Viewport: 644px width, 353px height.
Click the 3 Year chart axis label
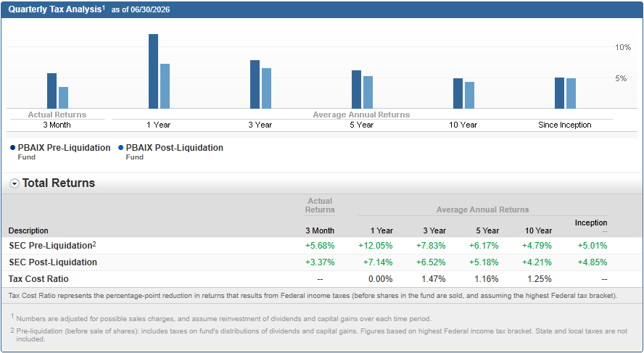pyautogui.click(x=260, y=125)
